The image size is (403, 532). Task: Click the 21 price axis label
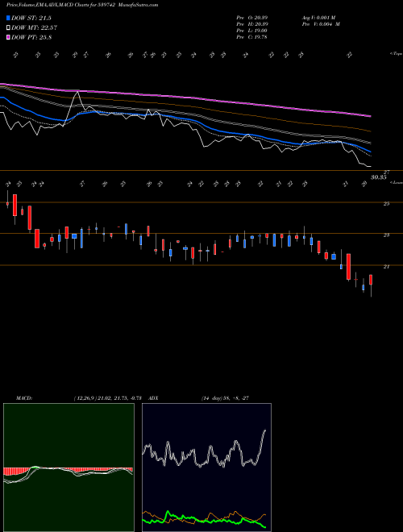click(386, 267)
